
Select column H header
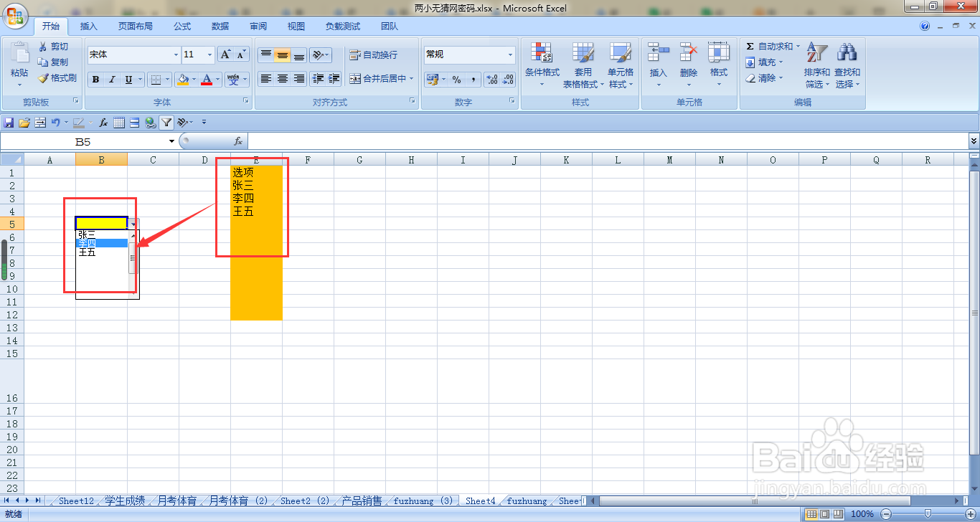[x=411, y=160]
